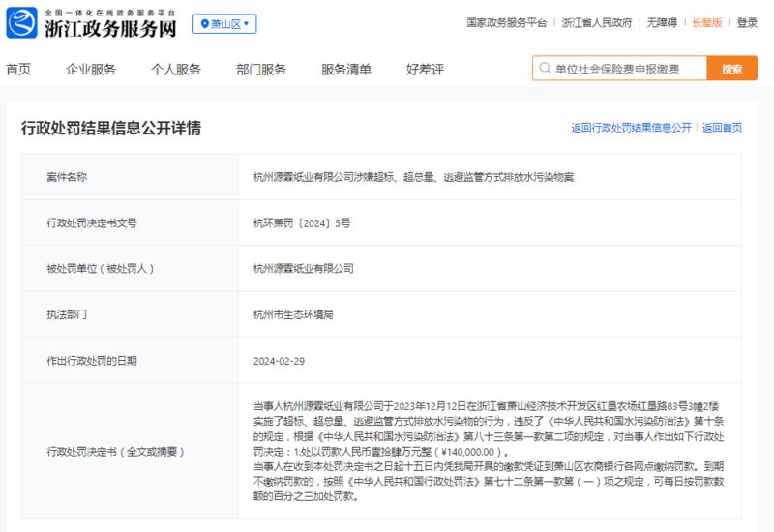This screenshot has height=532, width=774.
Task: Click the 浙江政务服务网 site title
Action: click(110, 29)
